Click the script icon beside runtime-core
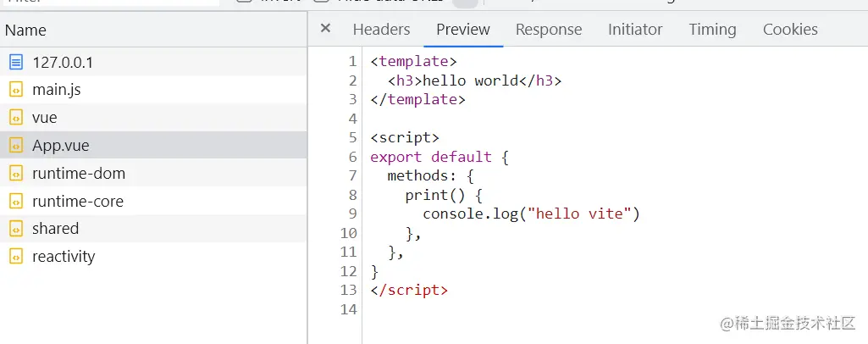 pos(16,201)
